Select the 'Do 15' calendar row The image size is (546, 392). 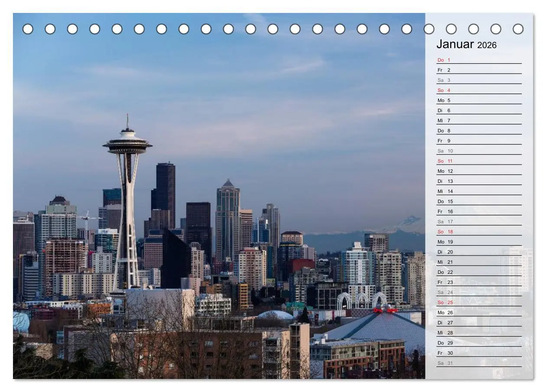coord(479,201)
